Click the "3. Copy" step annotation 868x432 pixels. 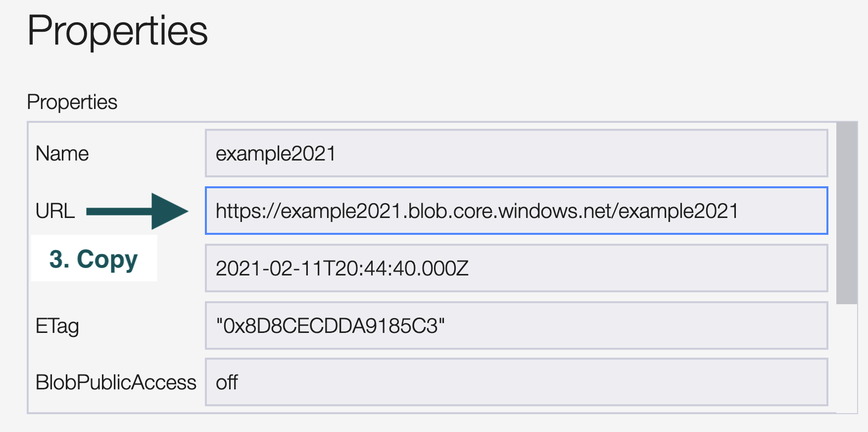coord(94,259)
